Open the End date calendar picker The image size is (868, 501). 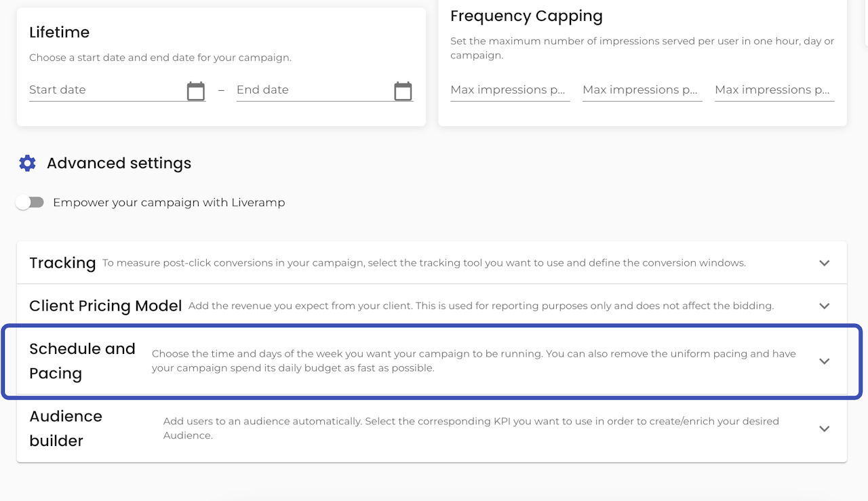pyautogui.click(x=403, y=91)
